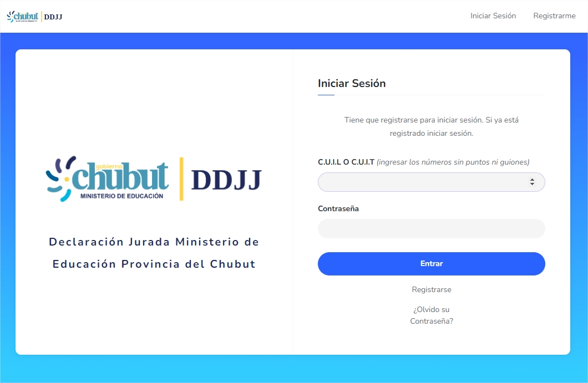This screenshot has height=383, width=588.
Task: Focus the C.U.I.L O C.U.I.T number field
Action: pyautogui.click(x=431, y=182)
